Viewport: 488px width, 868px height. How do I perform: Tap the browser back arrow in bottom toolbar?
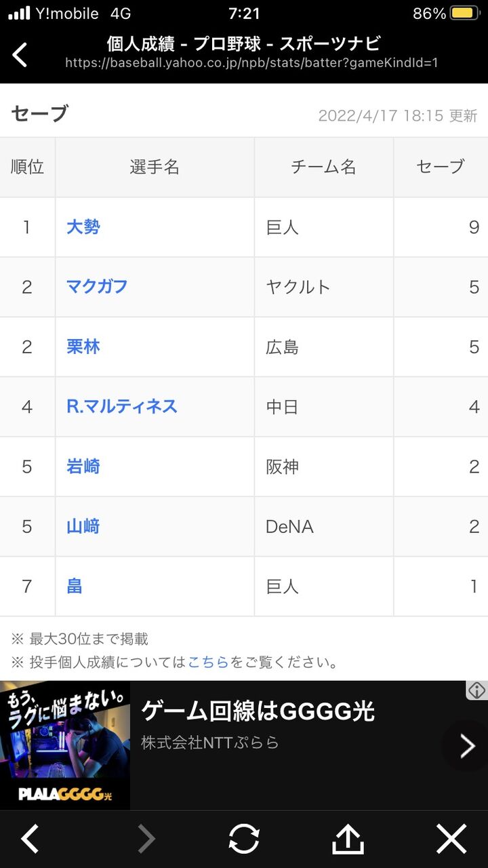[29, 840]
